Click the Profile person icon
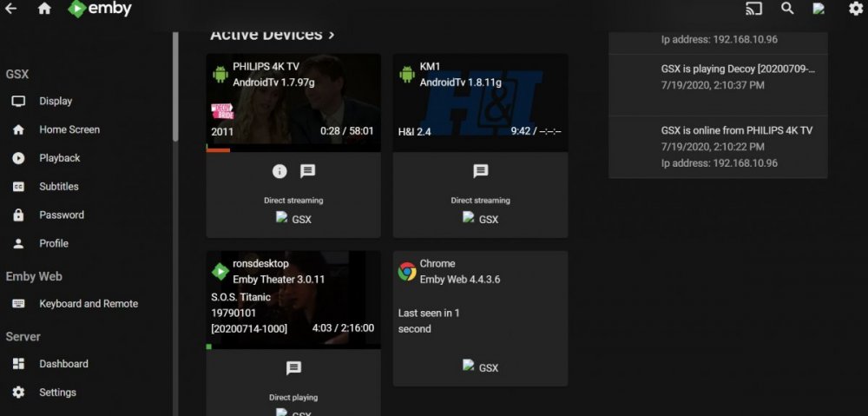Viewport: 868px width, 416px height. coord(18,244)
